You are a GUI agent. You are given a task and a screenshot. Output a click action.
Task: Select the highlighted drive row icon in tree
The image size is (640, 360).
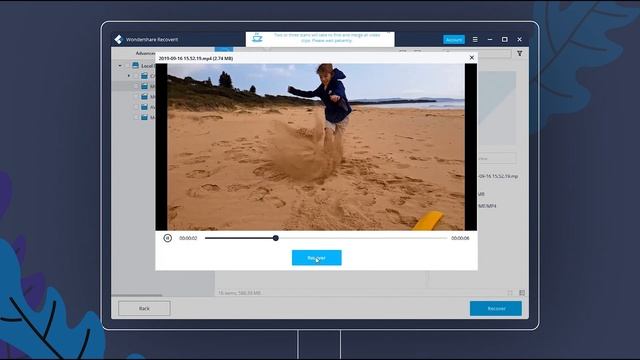coord(144,86)
